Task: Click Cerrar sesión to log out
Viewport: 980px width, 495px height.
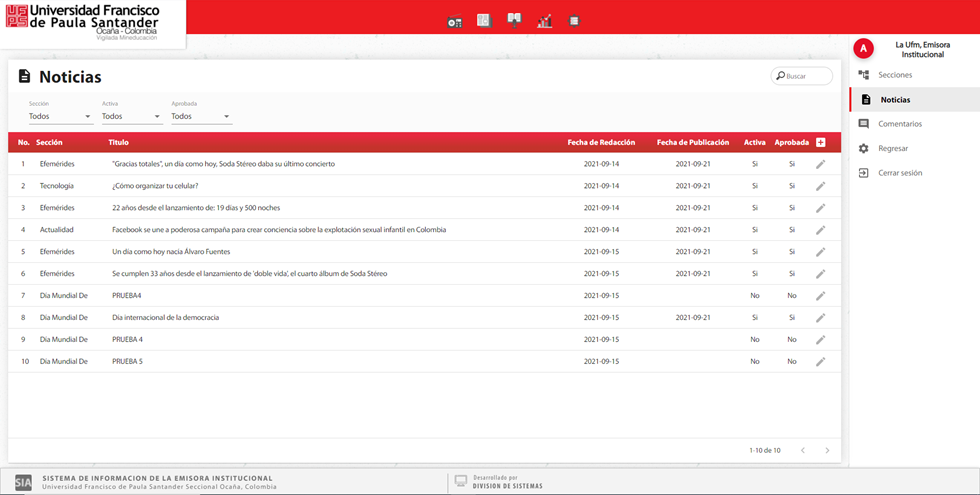Action: coord(900,173)
